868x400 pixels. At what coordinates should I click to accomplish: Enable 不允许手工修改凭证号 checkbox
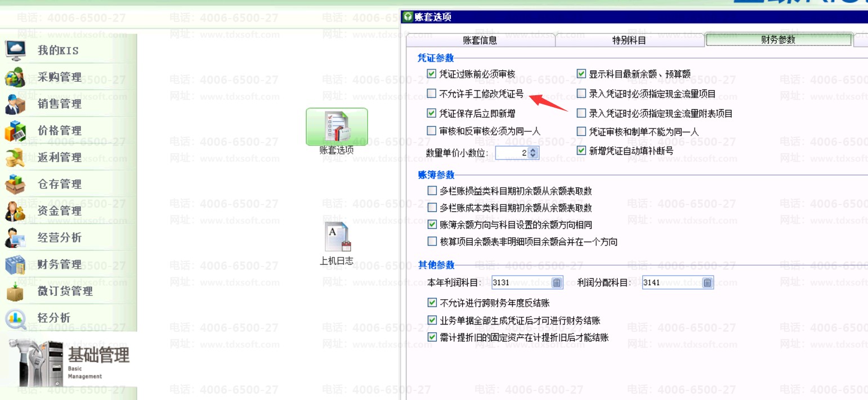432,94
